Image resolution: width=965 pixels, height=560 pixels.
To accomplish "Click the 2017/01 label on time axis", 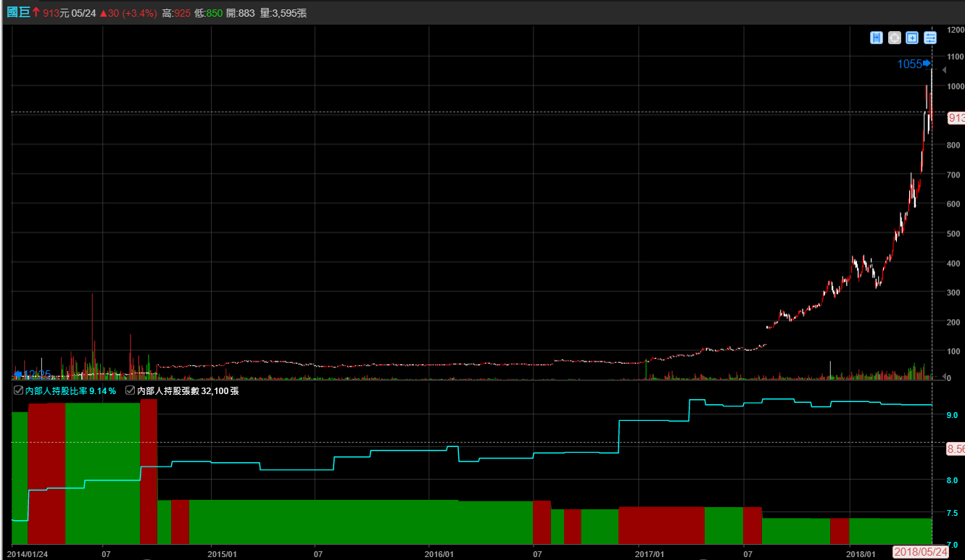I will [x=649, y=553].
